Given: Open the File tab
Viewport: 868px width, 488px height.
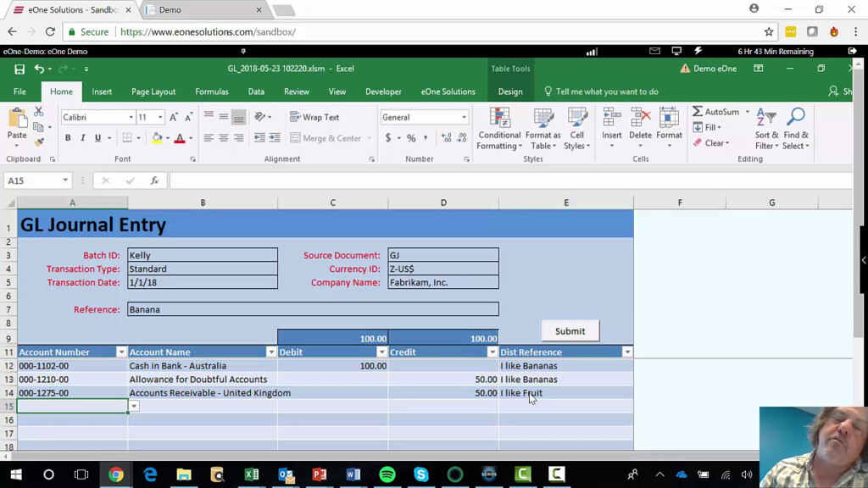Looking at the screenshot, I should (20, 91).
